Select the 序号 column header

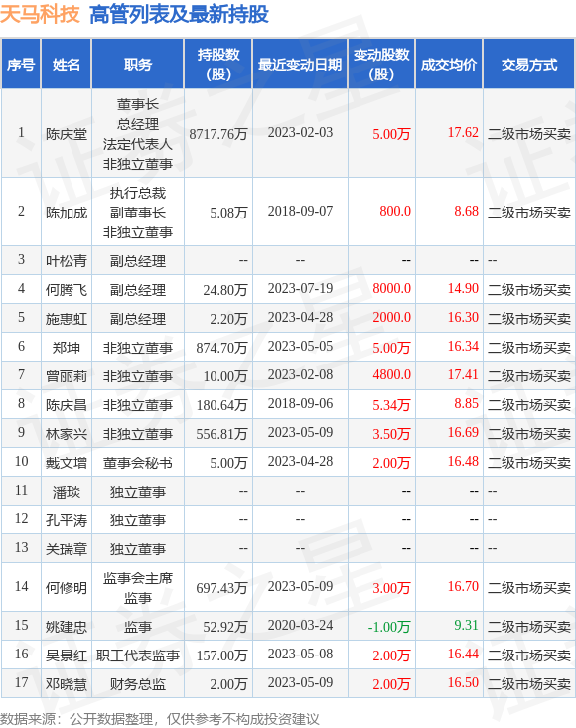[x=21, y=65]
